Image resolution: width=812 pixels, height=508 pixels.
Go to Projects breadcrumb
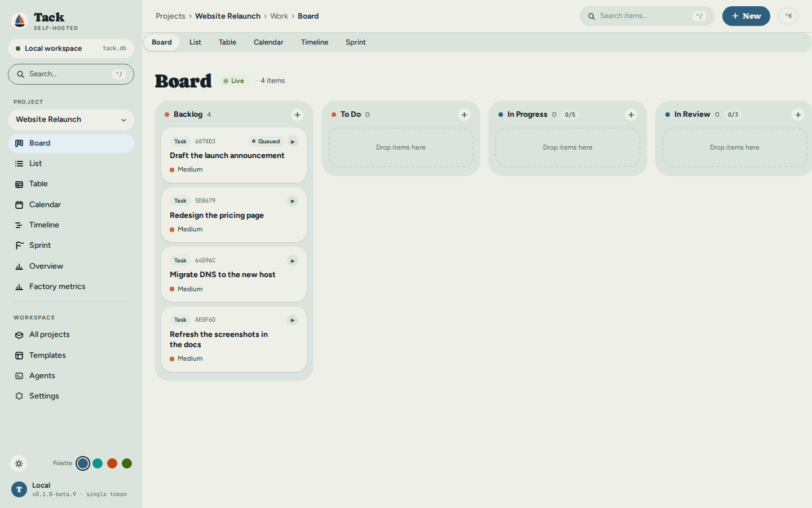tap(170, 16)
